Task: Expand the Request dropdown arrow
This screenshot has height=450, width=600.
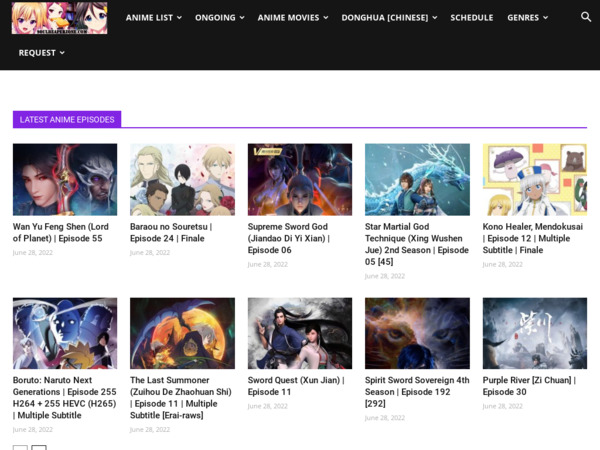Action: pyautogui.click(x=62, y=53)
